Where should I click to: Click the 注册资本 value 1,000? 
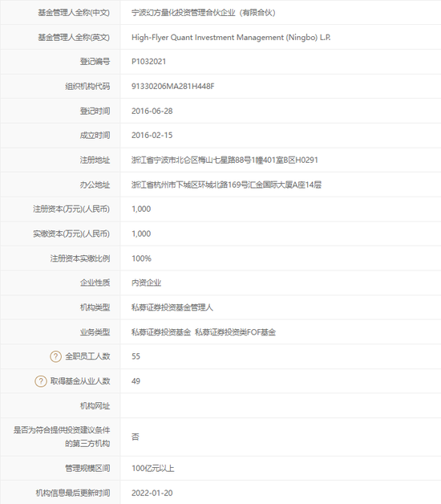[141, 209]
